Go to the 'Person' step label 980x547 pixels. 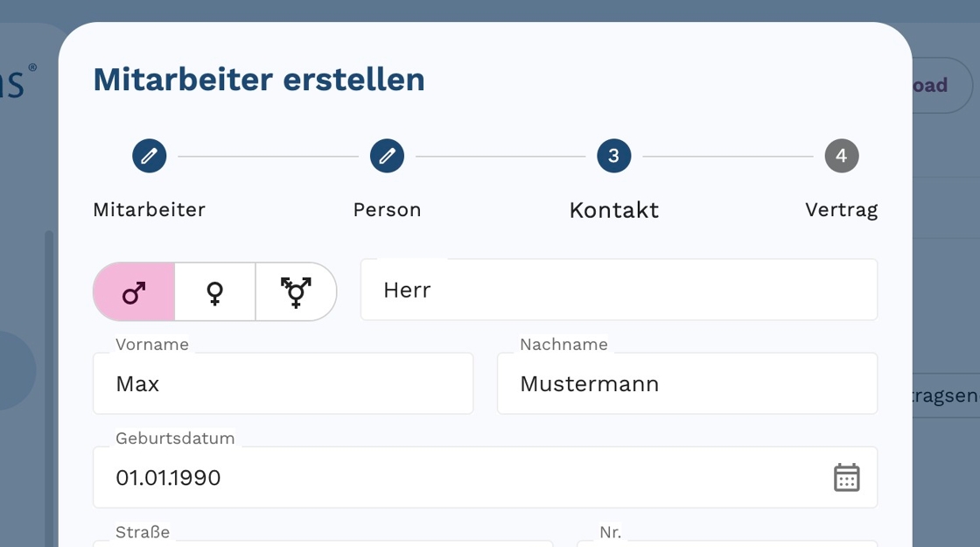click(x=387, y=210)
